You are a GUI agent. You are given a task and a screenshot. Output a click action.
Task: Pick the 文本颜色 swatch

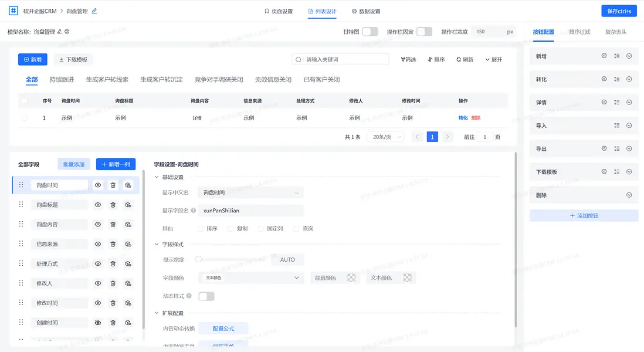point(407,278)
